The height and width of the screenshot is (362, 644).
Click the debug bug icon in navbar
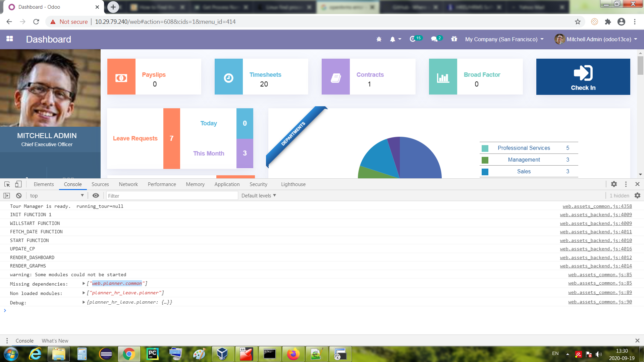(379, 39)
